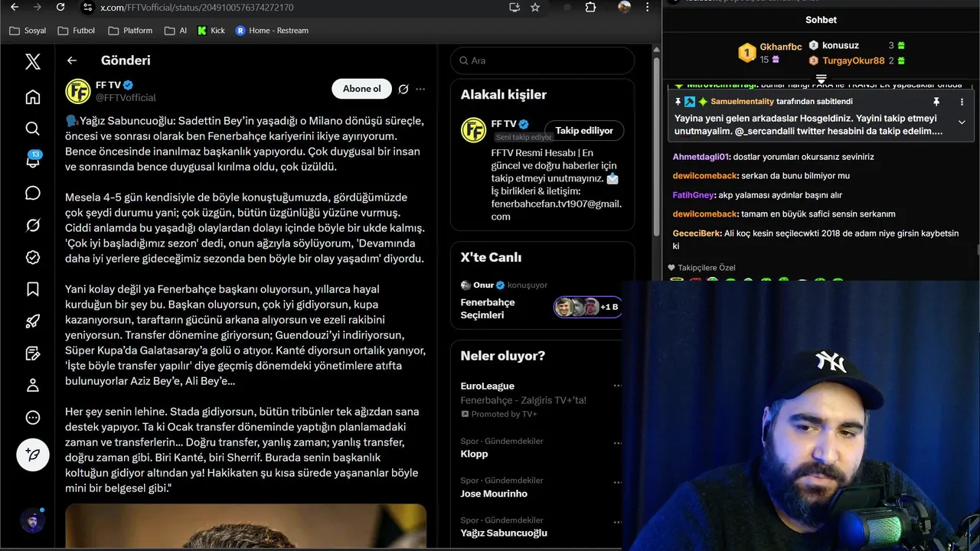Open the More circle icon in sidebar
980x551 pixels.
(32, 417)
